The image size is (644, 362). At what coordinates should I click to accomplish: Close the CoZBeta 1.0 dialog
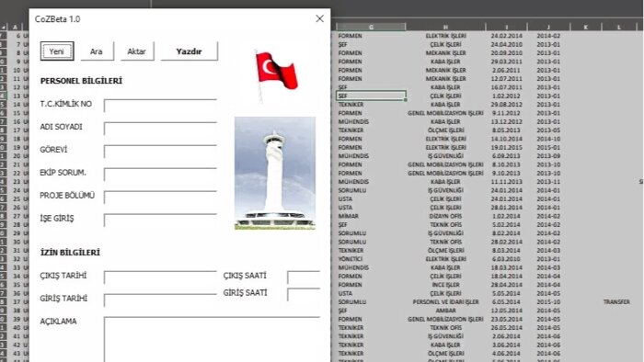tap(319, 19)
